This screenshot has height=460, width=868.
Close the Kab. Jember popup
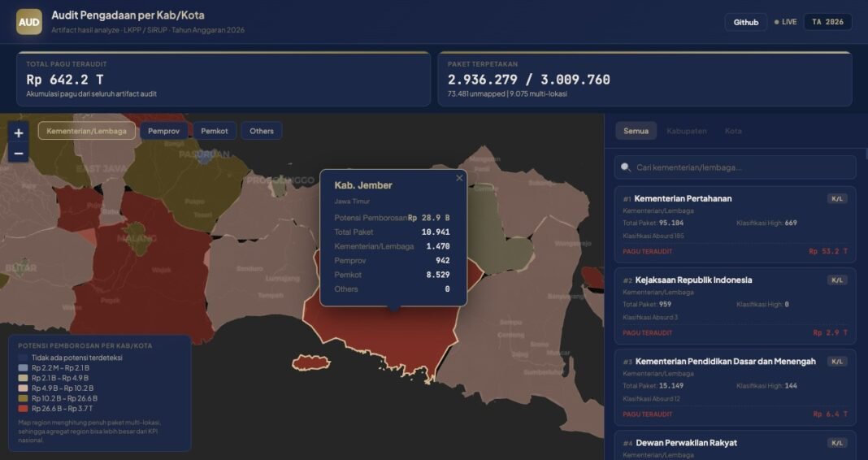459,178
